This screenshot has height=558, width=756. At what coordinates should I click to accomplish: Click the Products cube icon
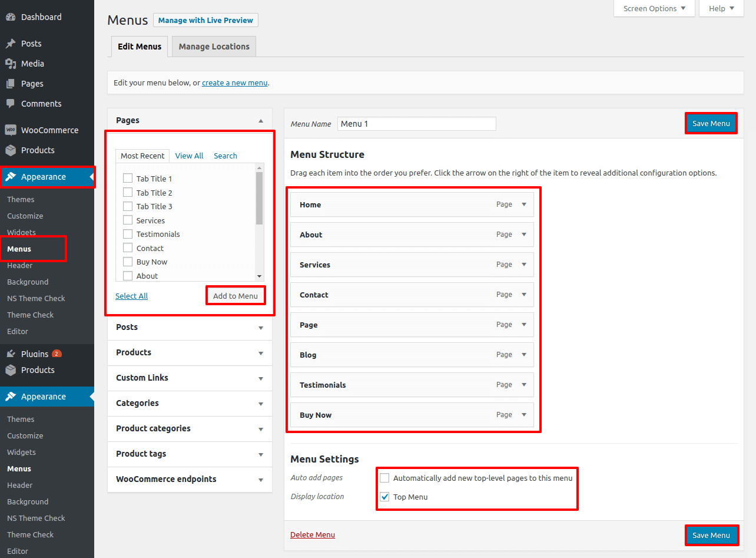click(x=11, y=150)
